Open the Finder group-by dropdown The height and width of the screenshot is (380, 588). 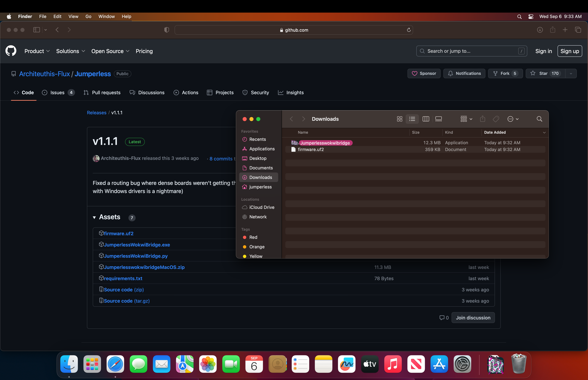pyautogui.click(x=466, y=119)
